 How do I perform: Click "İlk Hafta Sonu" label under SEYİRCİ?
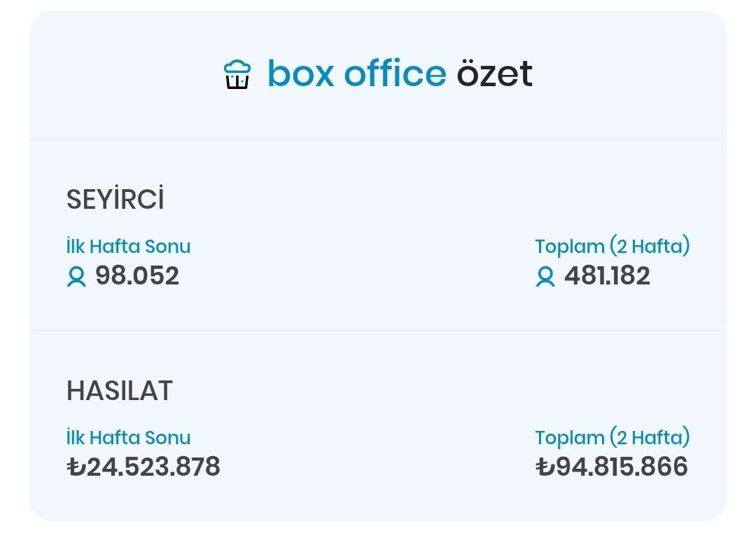128,247
